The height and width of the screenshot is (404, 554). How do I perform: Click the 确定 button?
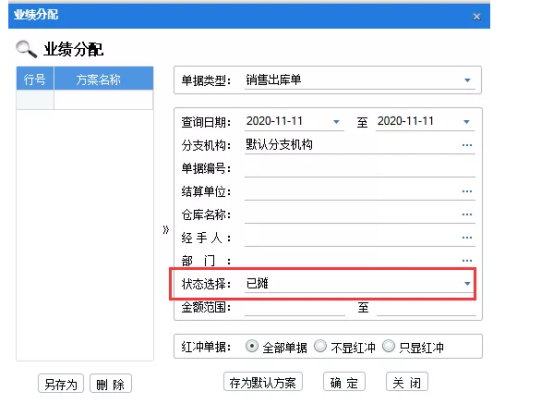click(x=344, y=382)
